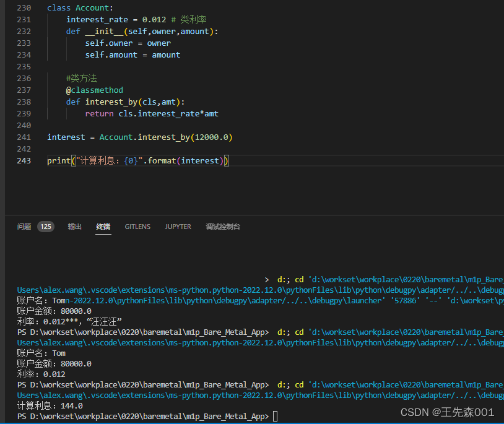504x424 pixels.
Task: Open the 问题 problems panel tab
Action: [24, 227]
